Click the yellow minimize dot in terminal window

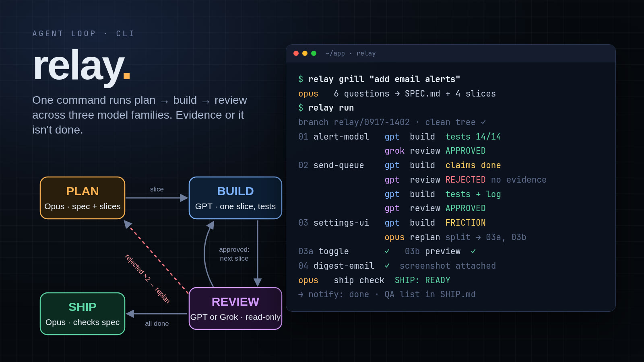coord(305,53)
